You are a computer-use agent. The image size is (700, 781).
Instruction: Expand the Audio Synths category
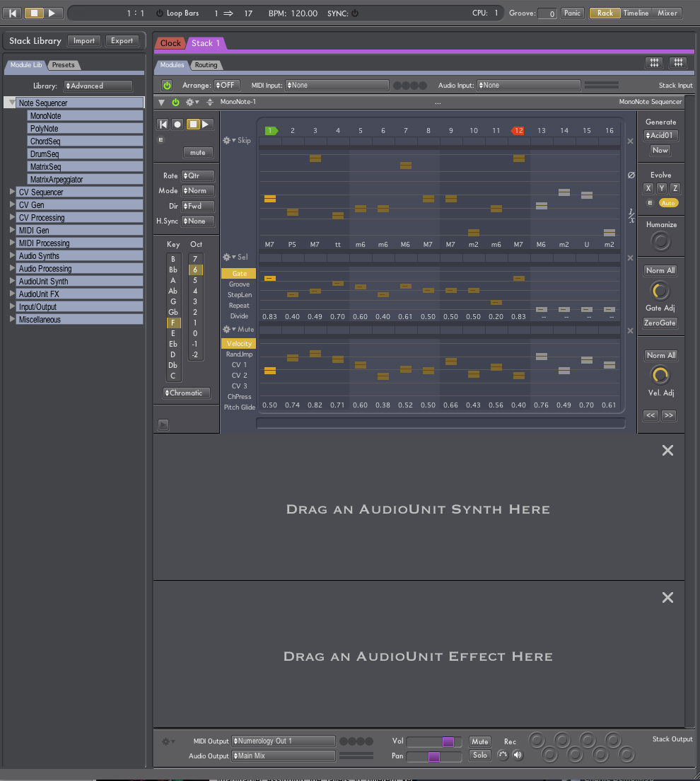13,255
